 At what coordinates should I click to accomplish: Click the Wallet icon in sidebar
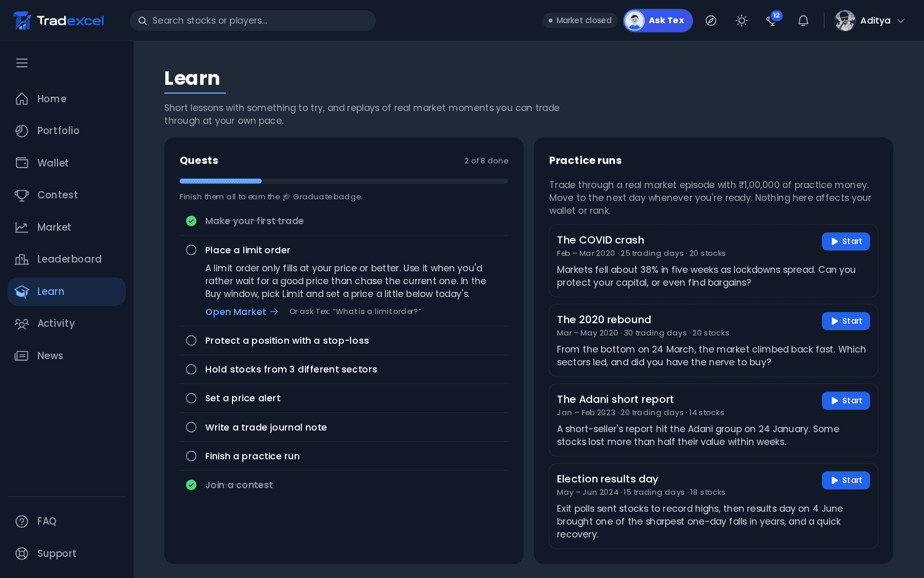coord(22,163)
